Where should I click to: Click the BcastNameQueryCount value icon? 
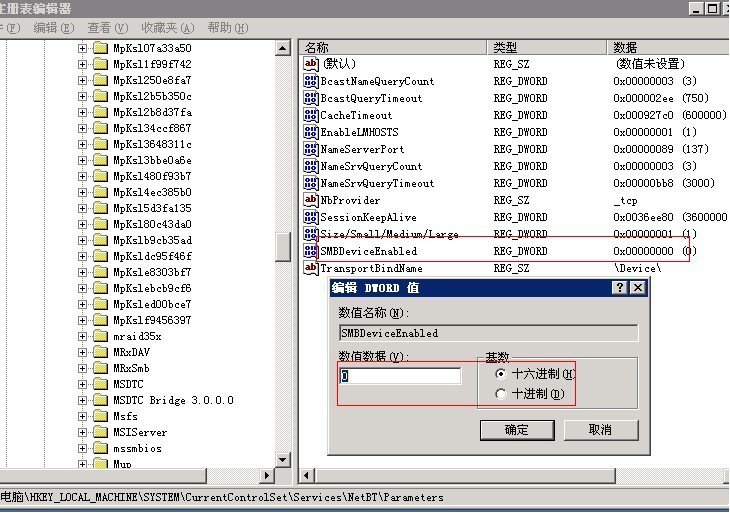[x=310, y=81]
